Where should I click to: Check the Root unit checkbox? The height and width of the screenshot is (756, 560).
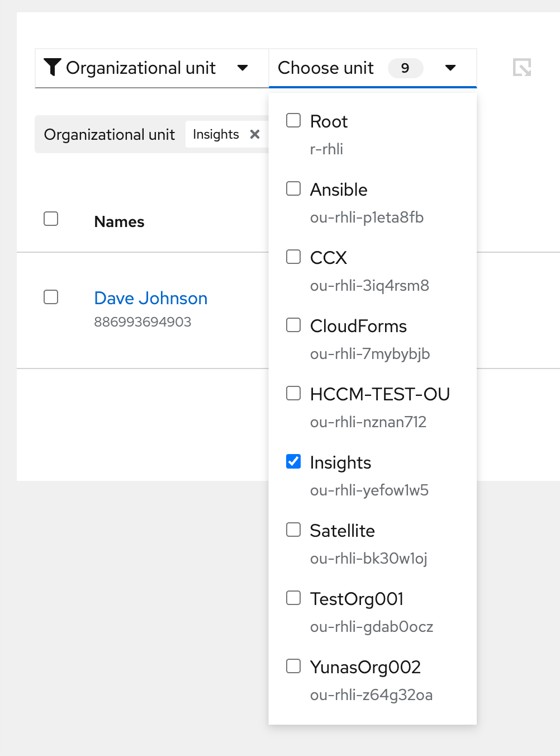[x=293, y=120]
